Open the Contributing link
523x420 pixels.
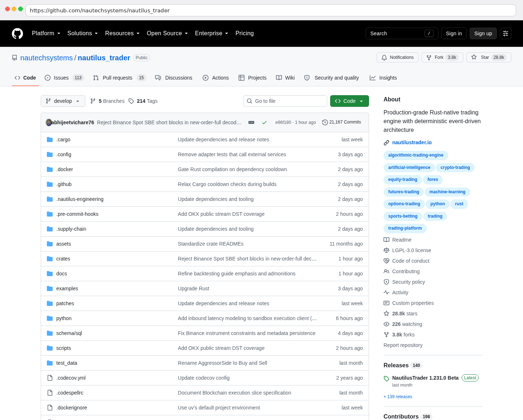pyautogui.click(x=402, y=271)
